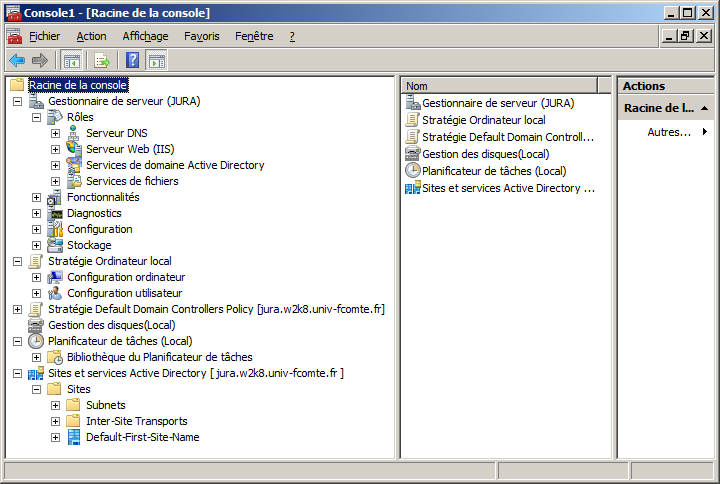Open Help with the question mark icon
Screen dimensions: 720x484
pyautogui.click(x=133, y=60)
